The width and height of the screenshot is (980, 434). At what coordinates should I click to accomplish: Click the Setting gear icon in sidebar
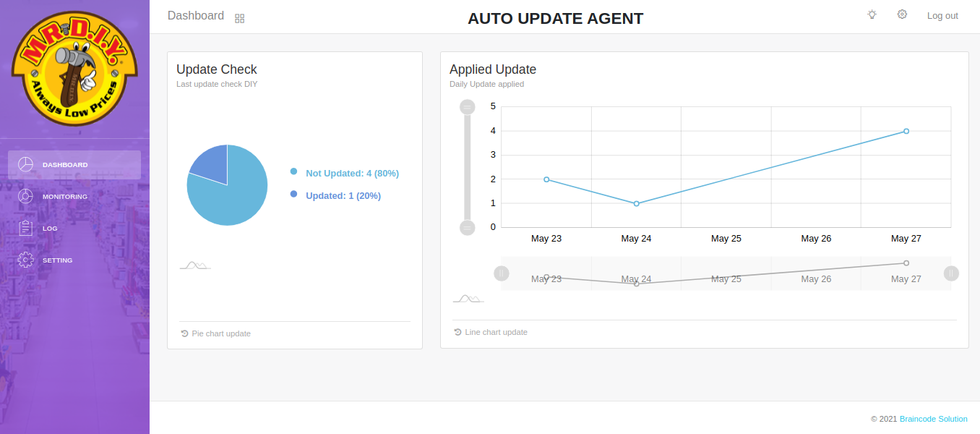pos(25,260)
